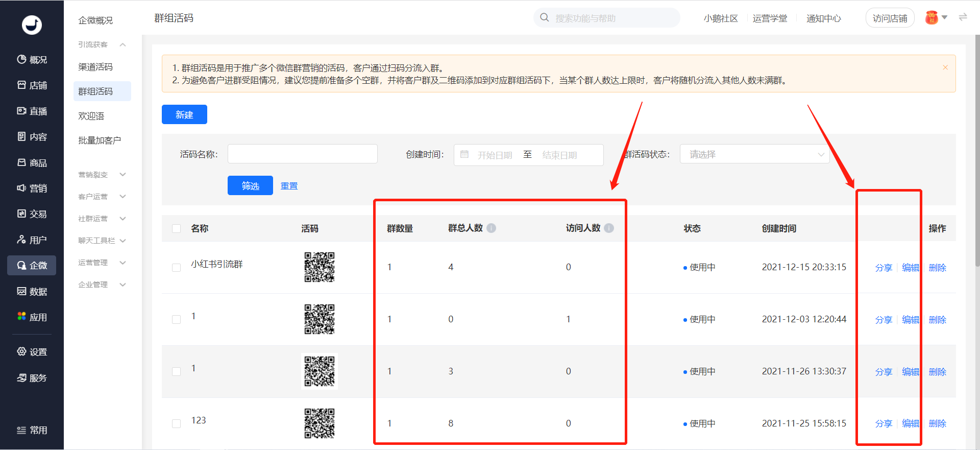Open the 直播 sidebar item
The width and height of the screenshot is (980, 450).
pos(32,111)
